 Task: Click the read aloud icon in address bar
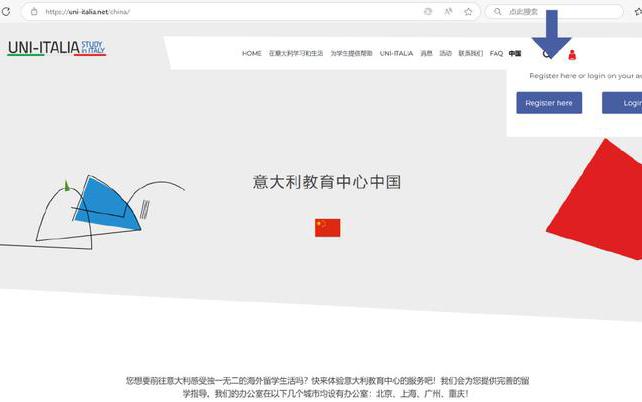[448, 11]
